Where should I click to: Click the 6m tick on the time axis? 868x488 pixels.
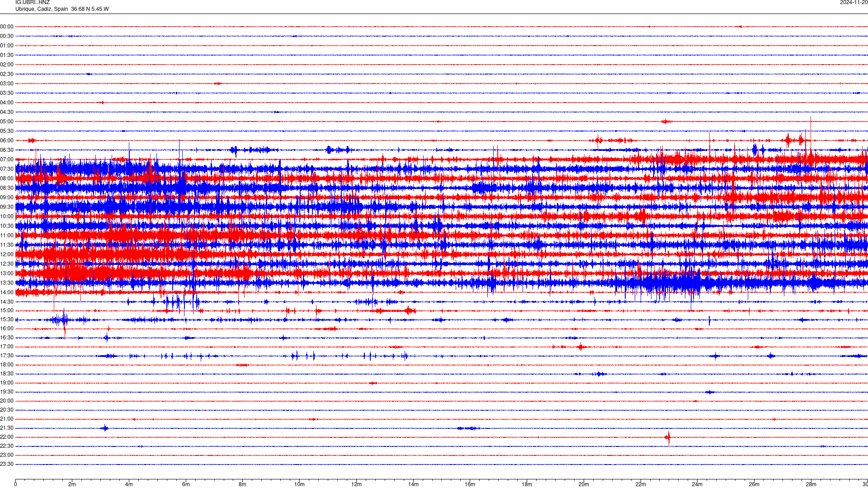(x=186, y=484)
